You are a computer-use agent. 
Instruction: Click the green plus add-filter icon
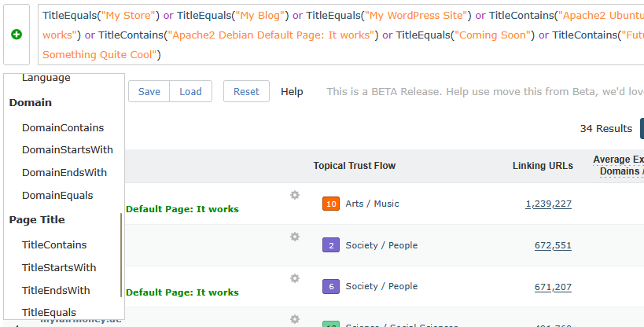click(x=17, y=35)
